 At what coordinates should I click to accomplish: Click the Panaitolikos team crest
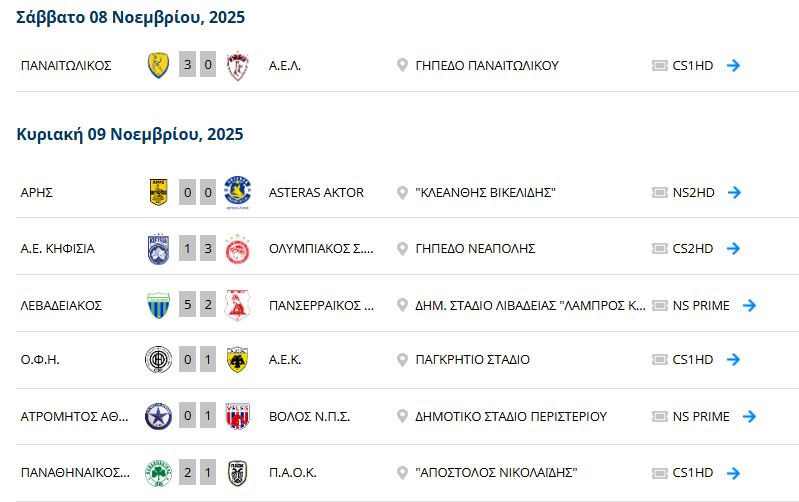pyautogui.click(x=158, y=66)
